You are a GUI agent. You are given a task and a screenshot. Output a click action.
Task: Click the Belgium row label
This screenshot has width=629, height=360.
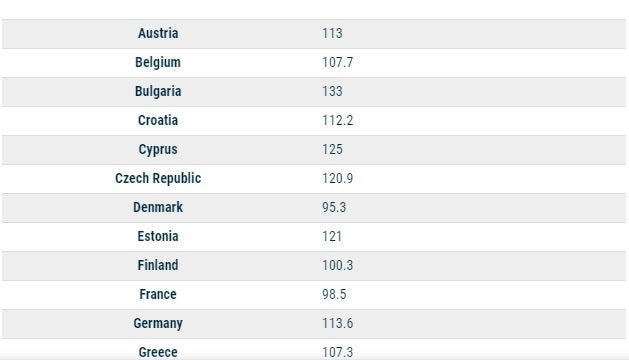coord(158,62)
